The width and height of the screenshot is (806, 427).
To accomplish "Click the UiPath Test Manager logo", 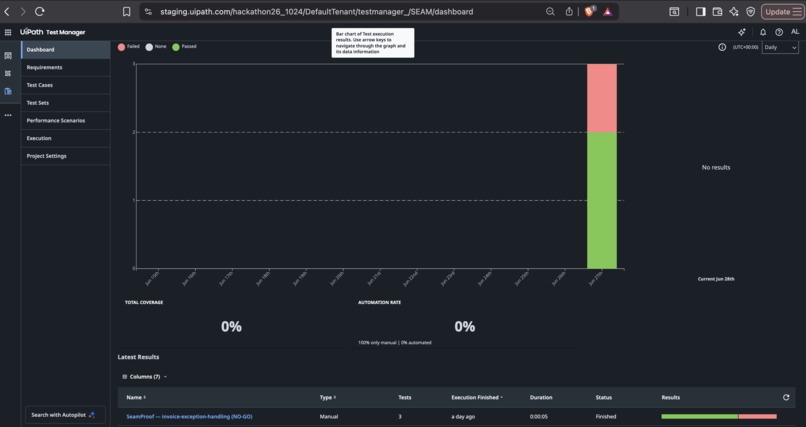I will click(x=52, y=32).
